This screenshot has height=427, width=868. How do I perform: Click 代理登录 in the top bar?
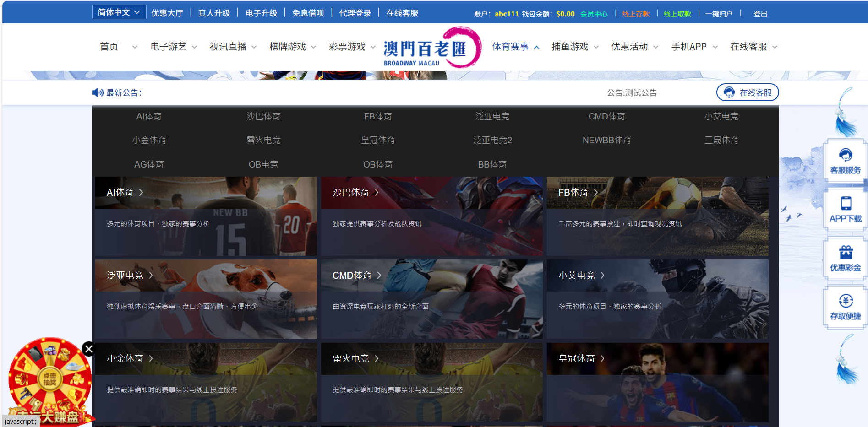[x=355, y=13]
